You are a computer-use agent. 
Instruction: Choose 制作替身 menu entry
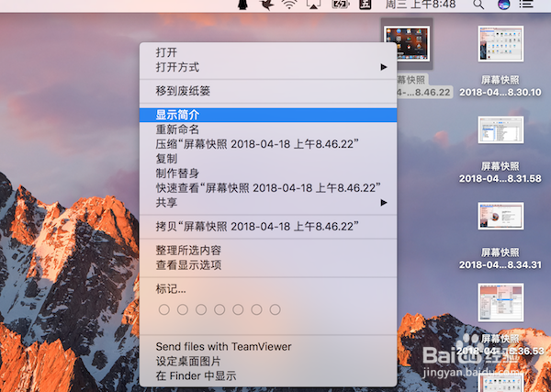[x=268, y=174]
